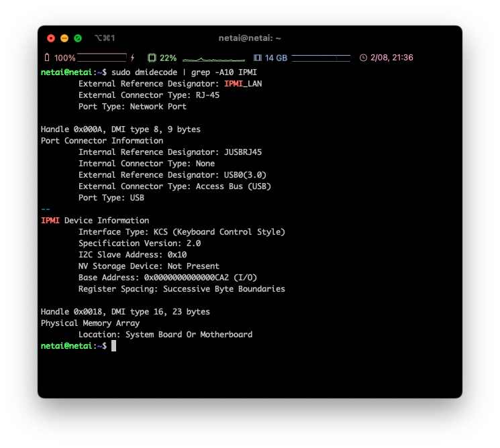The width and height of the screenshot is (500, 448).
Task: Click the Interface Type: KCS line
Action: 182,232
